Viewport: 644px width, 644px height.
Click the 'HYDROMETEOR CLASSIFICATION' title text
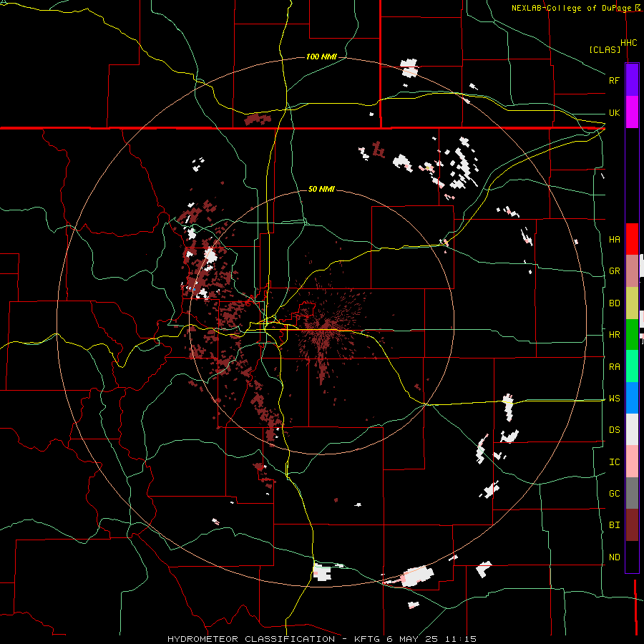(x=251, y=639)
